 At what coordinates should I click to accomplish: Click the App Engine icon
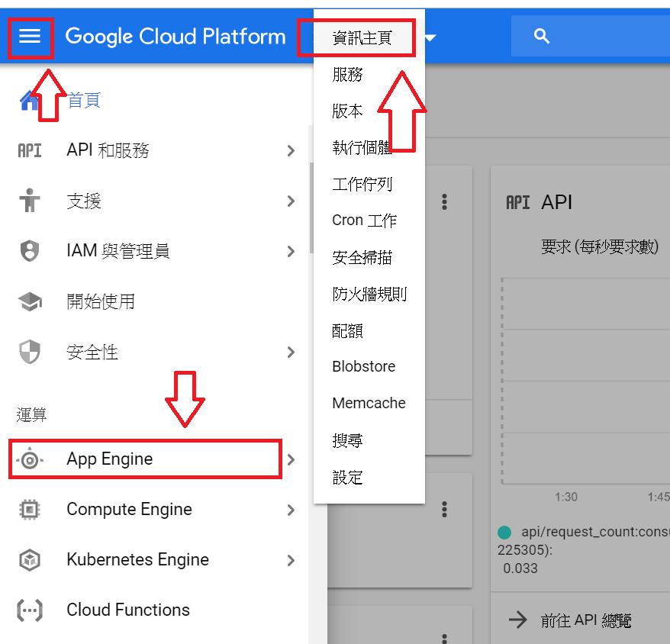[30, 459]
